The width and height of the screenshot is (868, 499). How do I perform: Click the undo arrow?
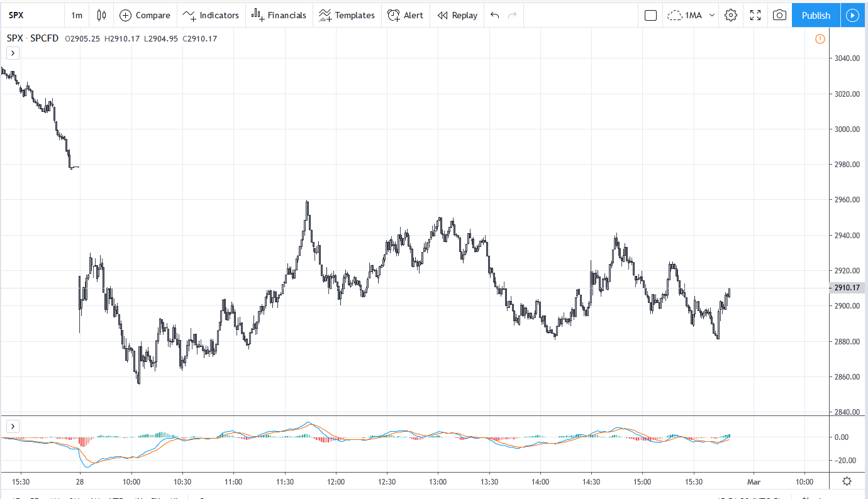494,15
